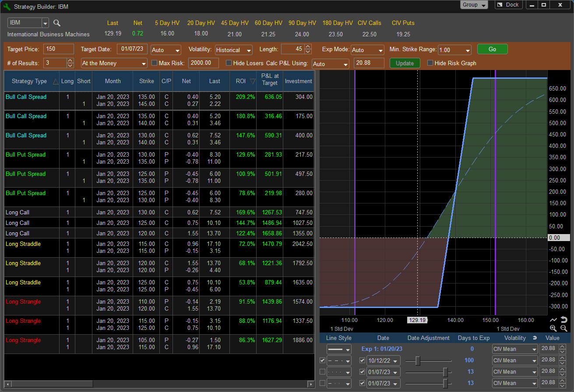Enable the Hide Losers checkbox
The height and width of the screenshot is (392, 574).
(229, 63)
